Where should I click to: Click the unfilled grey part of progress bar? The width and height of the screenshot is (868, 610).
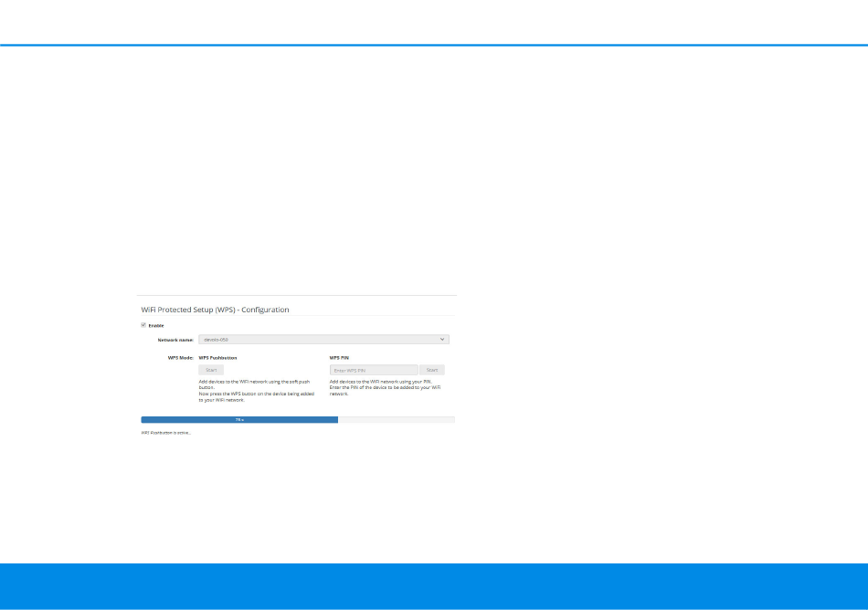click(x=397, y=420)
